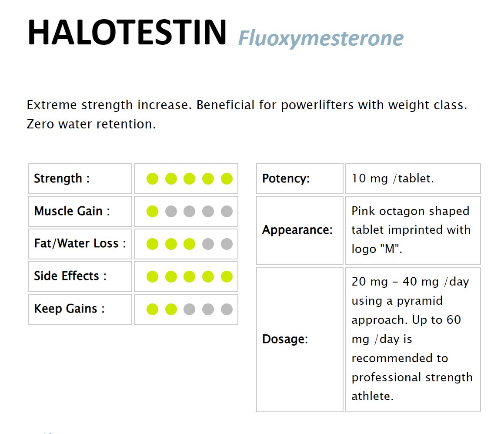Select the Strength label cell

coord(80,178)
